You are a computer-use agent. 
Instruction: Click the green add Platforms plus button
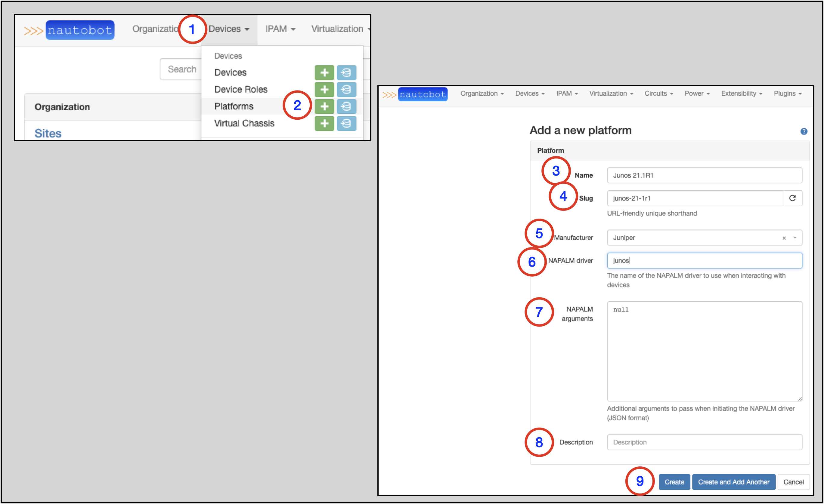point(324,107)
